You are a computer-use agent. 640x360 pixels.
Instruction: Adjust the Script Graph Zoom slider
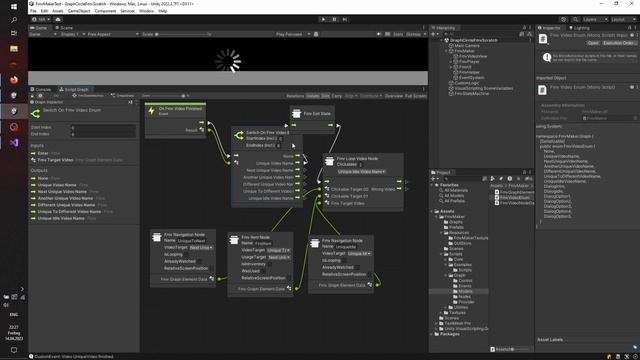168,96
